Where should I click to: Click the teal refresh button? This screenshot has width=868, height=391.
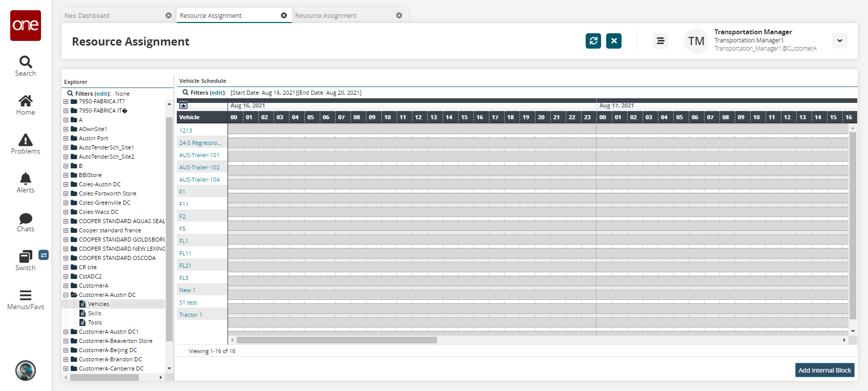[593, 41]
